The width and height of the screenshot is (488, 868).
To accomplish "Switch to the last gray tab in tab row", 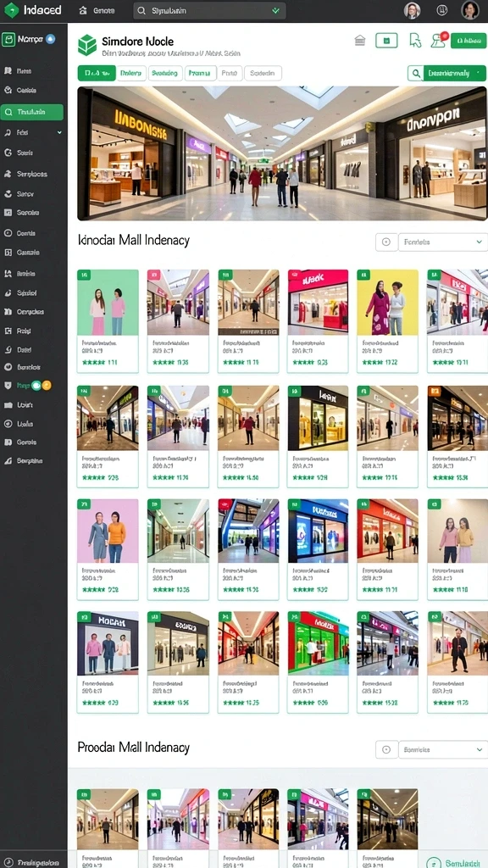I will pyautogui.click(x=263, y=73).
